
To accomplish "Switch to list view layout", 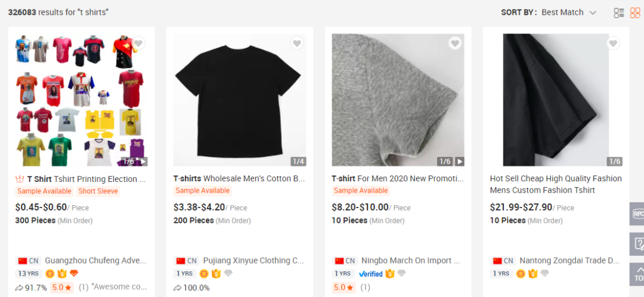I will 619,13.
